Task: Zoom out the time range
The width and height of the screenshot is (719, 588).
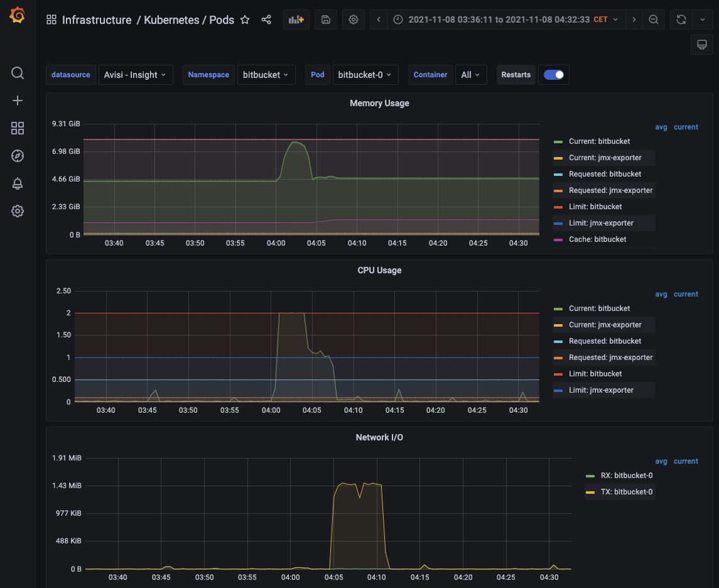Action: pos(654,19)
